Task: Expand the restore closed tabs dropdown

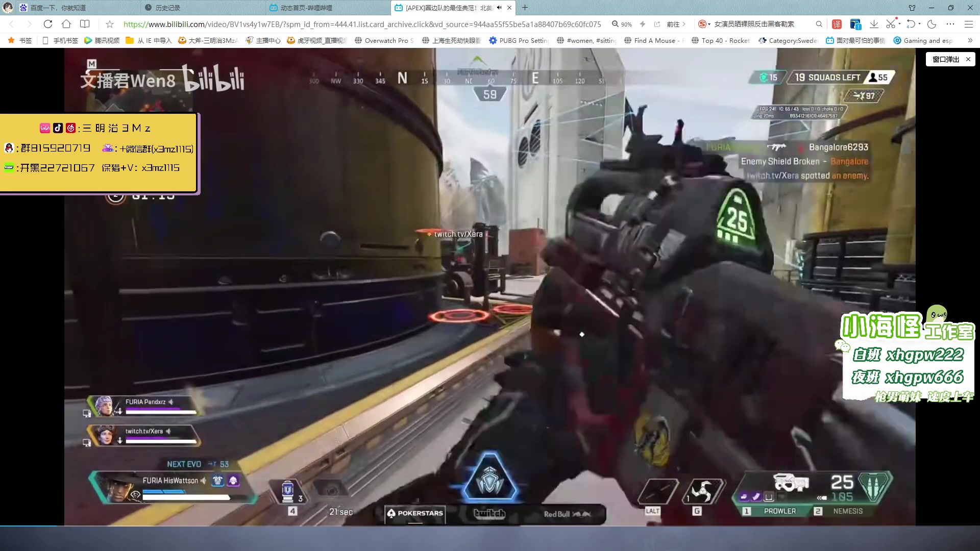Action: tap(920, 23)
